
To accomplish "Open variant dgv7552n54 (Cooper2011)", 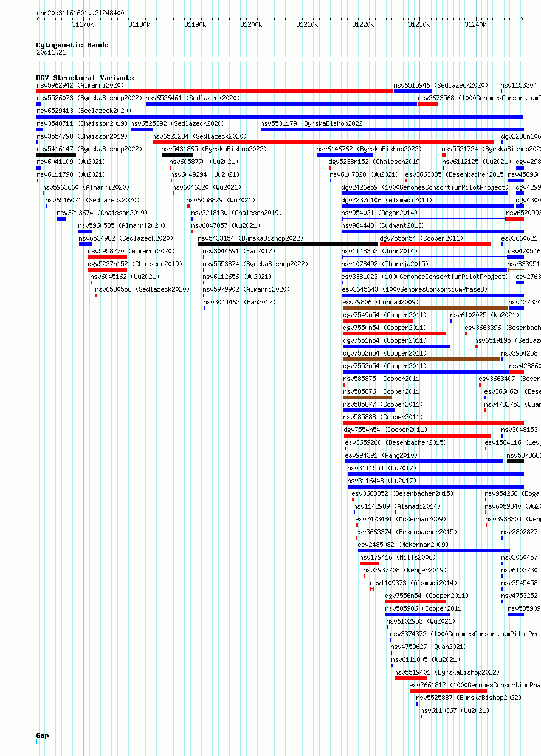I will pos(385,354).
